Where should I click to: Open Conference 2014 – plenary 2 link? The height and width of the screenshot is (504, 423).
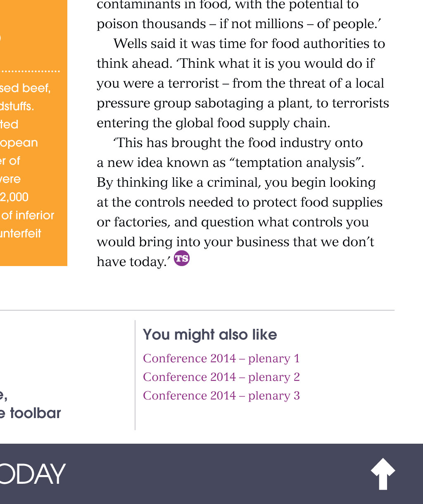pos(221,377)
